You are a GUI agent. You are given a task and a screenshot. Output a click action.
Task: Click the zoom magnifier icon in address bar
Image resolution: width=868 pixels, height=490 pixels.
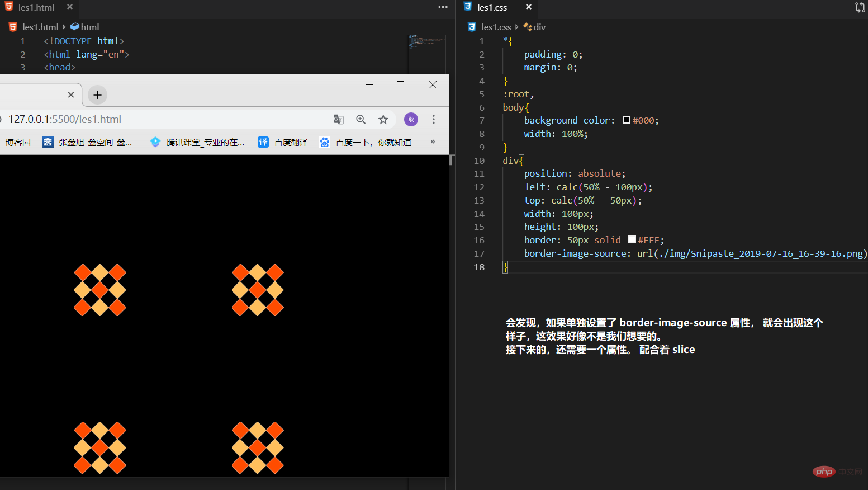[361, 119]
